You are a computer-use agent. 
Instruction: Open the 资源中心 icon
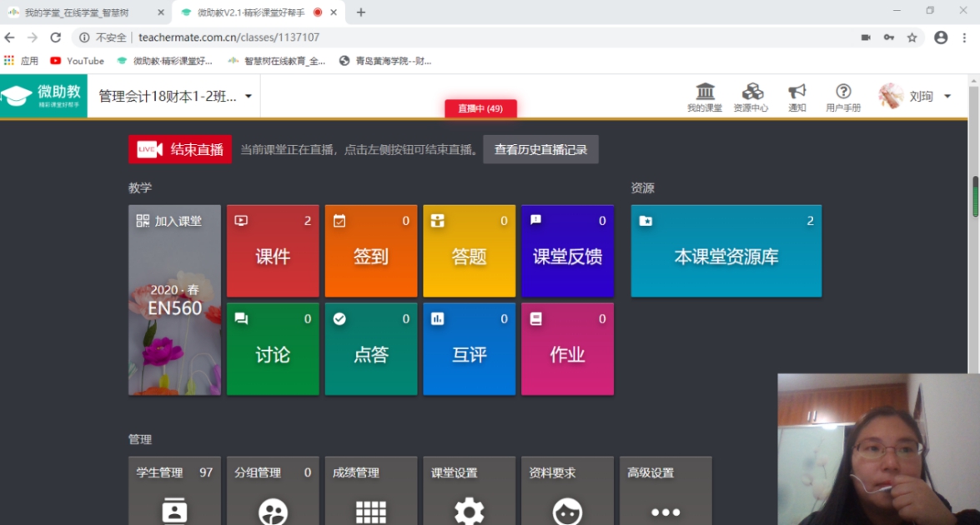[751, 97]
